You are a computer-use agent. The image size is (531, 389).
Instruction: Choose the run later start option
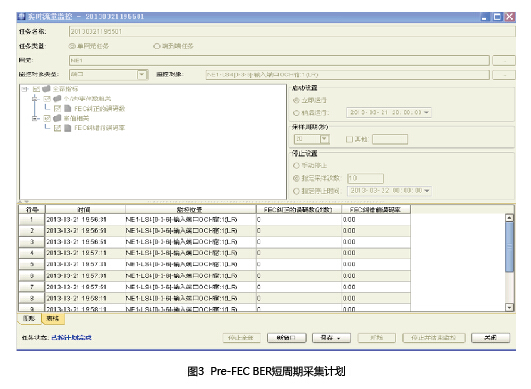tap(296, 113)
